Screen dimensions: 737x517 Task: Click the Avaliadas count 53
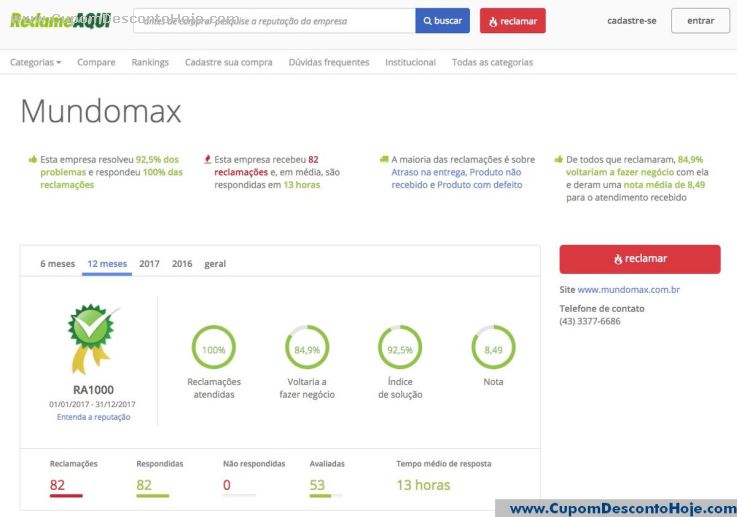(x=317, y=485)
